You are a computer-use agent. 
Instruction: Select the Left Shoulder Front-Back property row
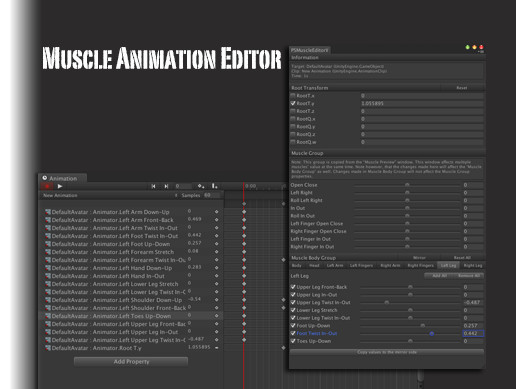(x=131, y=308)
